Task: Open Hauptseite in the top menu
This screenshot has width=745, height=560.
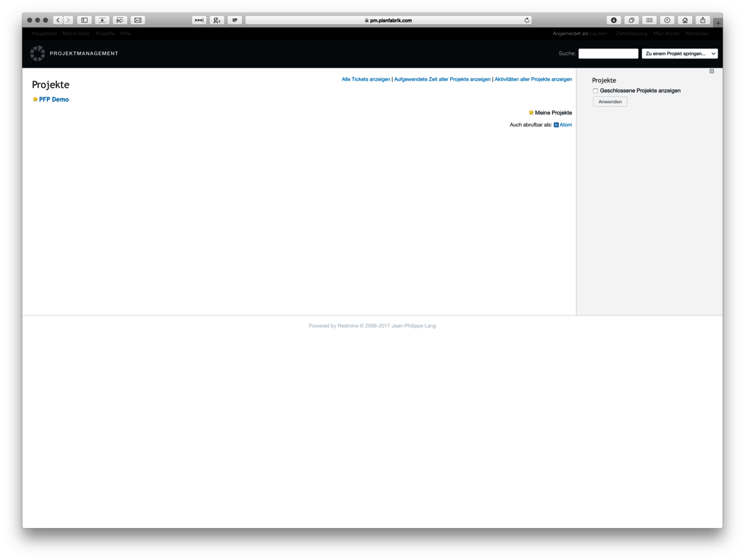Action: coord(44,34)
